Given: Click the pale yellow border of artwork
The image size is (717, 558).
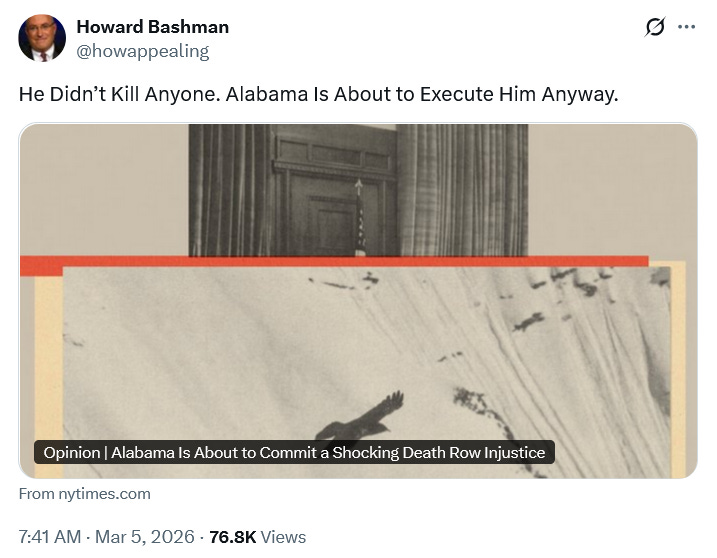Looking at the screenshot, I should pos(48,375).
